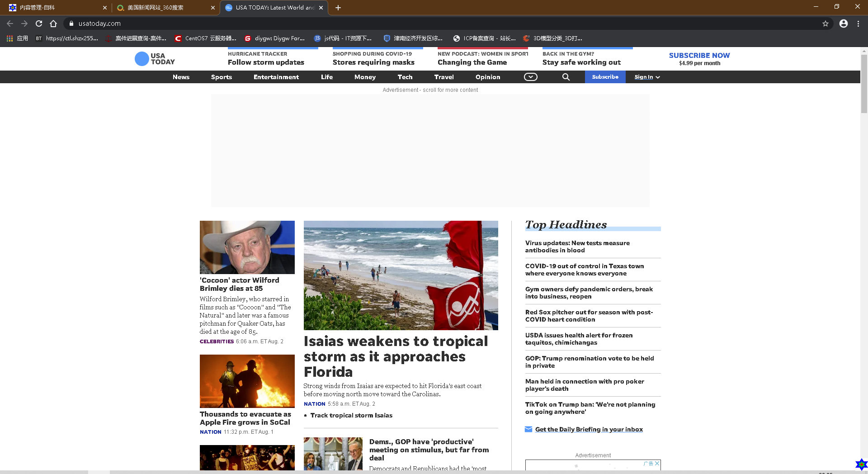868x474 pixels.
Task: Open the Isaias weakens to tropical storm headline
Action: pyautogui.click(x=396, y=356)
